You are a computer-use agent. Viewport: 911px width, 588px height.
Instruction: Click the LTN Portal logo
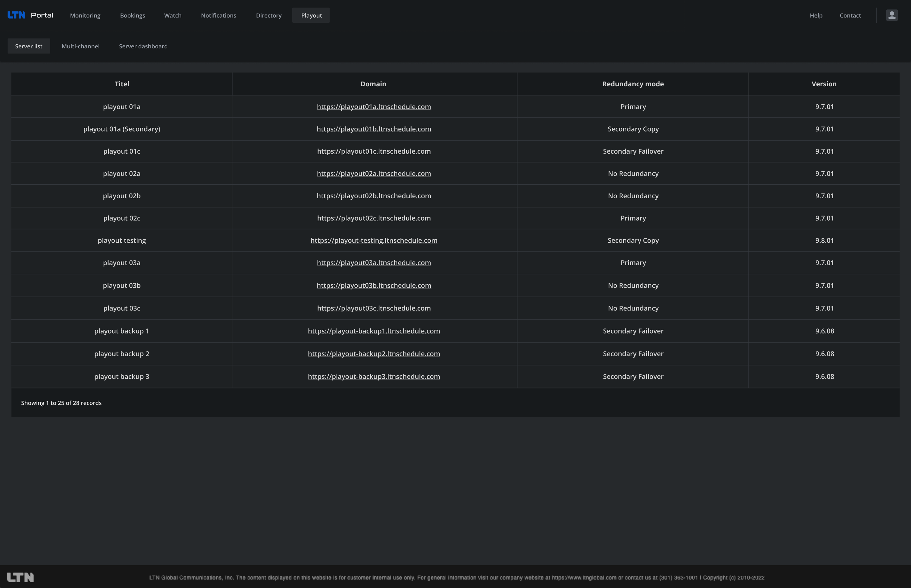[x=30, y=15]
